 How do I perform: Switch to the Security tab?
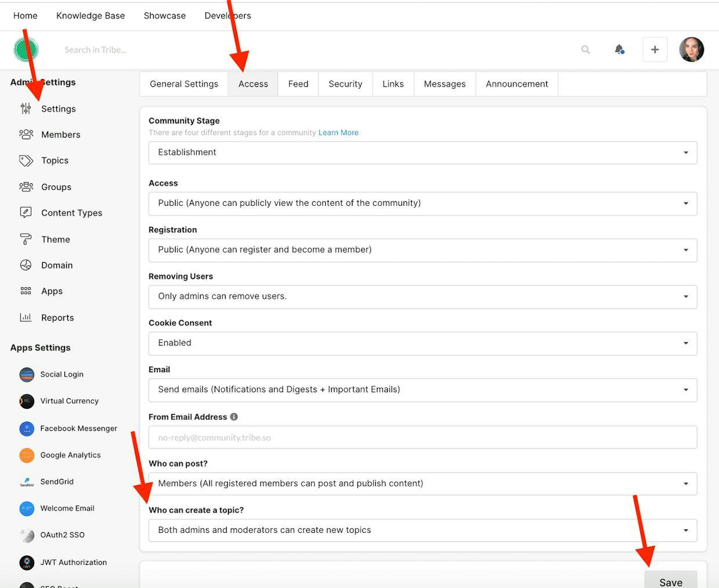pos(346,84)
